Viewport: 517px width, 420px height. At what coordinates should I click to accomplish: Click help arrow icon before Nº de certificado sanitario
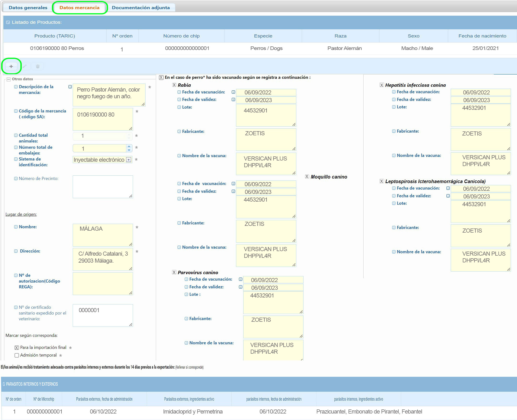click(16, 307)
